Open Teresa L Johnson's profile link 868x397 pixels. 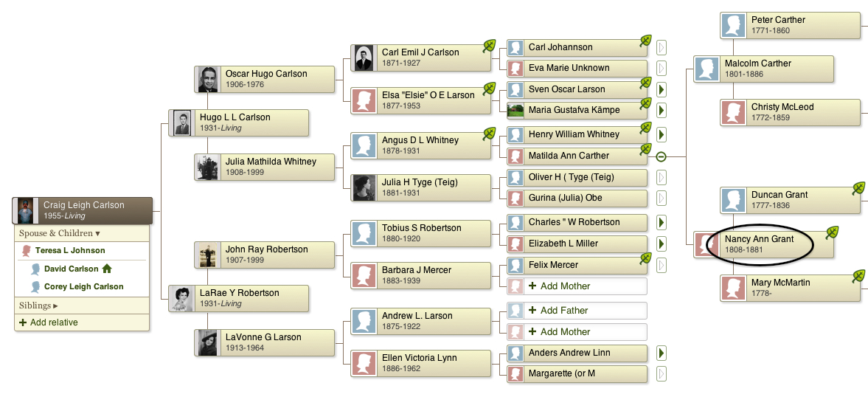click(x=70, y=250)
